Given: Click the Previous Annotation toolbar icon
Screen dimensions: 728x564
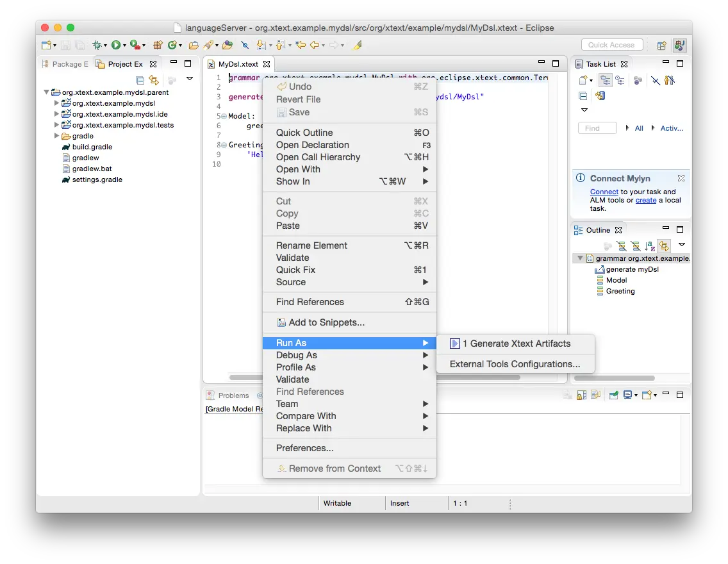Looking at the screenshot, I should (x=280, y=45).
